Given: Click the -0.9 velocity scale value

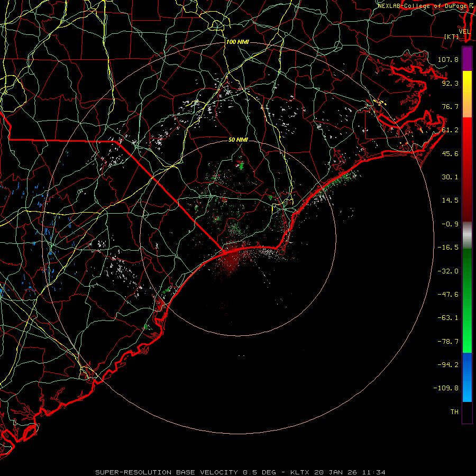Looking at the screenshot, I should 450,224.
